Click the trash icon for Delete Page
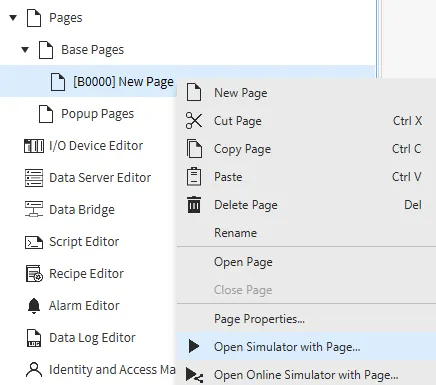 pos(194,205)
